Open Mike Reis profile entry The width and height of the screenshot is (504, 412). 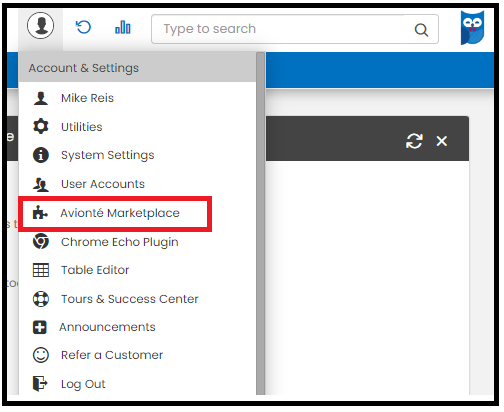click(87, 98)
